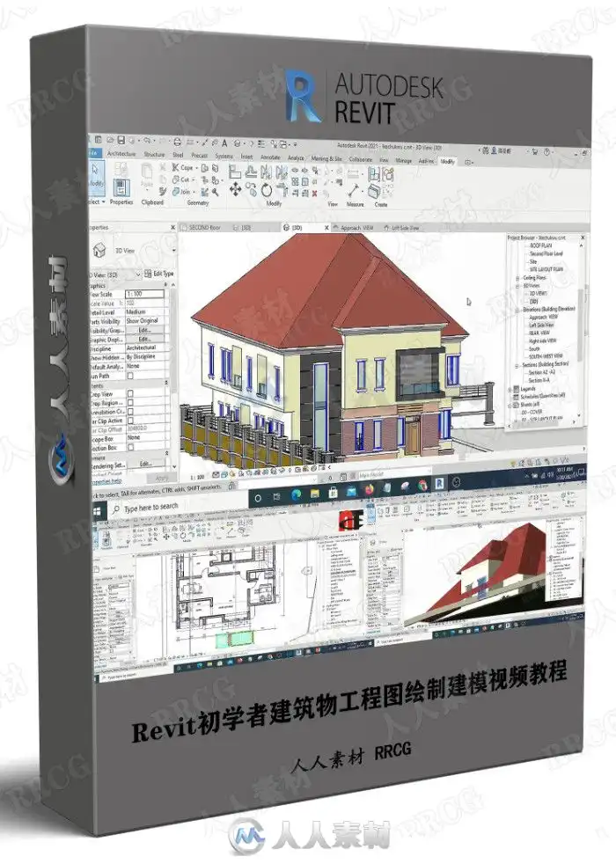The image size is (616, 864).
Task: Activate the Rotate tool
Action: 267,190
